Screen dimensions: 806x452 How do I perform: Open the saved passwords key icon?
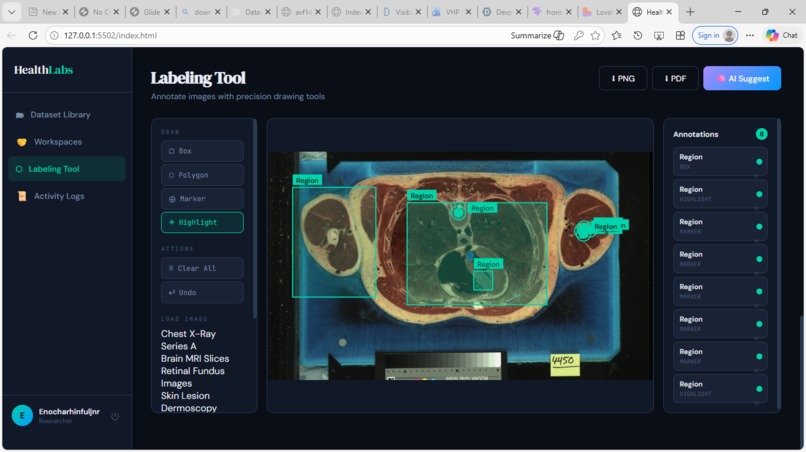coord(579,35)
